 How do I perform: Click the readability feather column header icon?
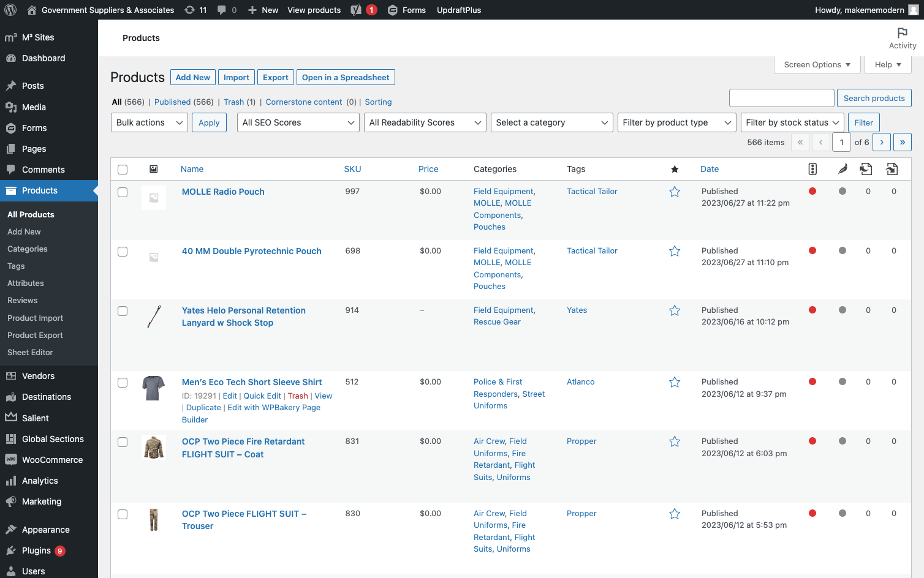click(x=843, y=169)
